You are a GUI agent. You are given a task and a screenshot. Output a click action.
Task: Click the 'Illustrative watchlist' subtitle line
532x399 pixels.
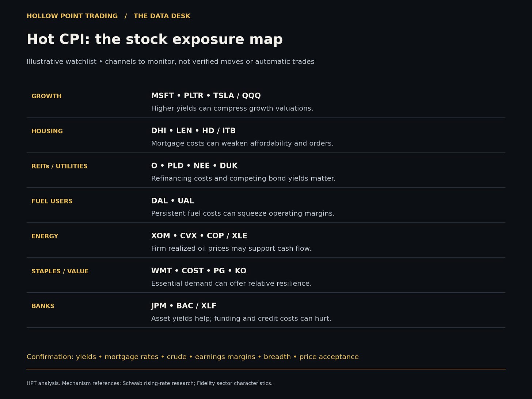coord(170,61)
